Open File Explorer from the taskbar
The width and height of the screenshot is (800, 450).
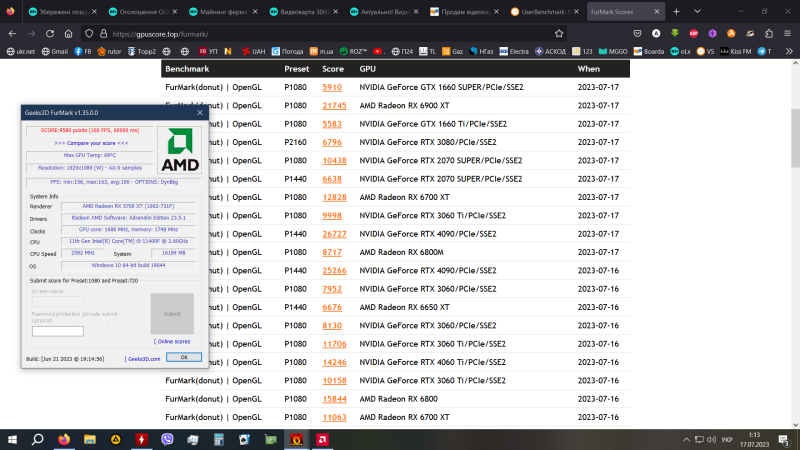point(90,438)
